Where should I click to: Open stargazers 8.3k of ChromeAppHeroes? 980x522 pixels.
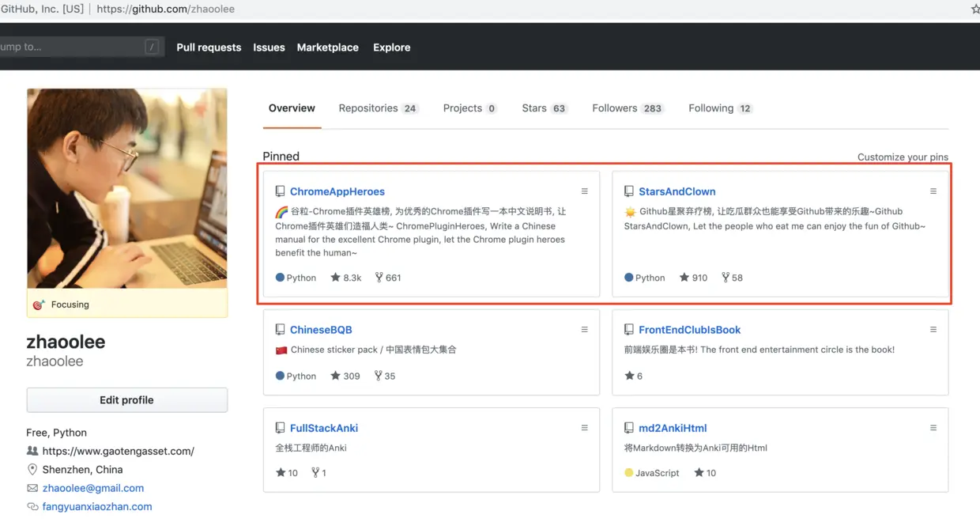click(x=346, y=278)
